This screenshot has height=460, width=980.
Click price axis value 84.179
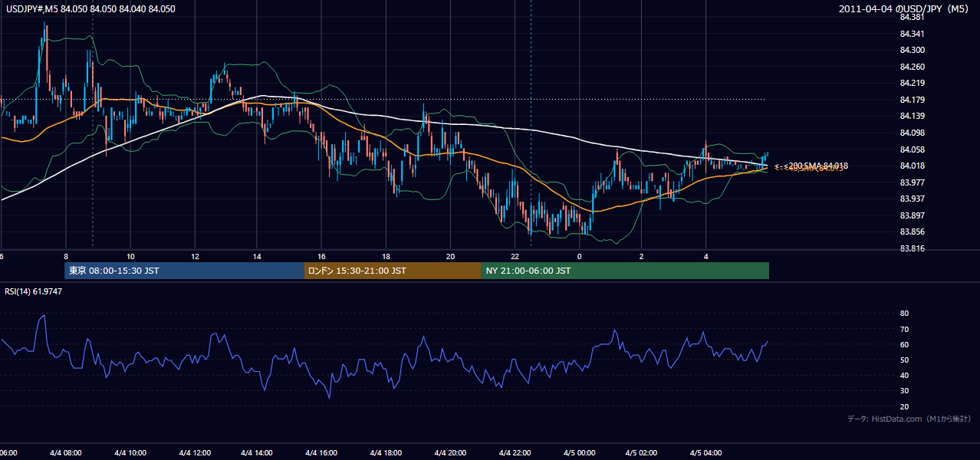[911, 100]
